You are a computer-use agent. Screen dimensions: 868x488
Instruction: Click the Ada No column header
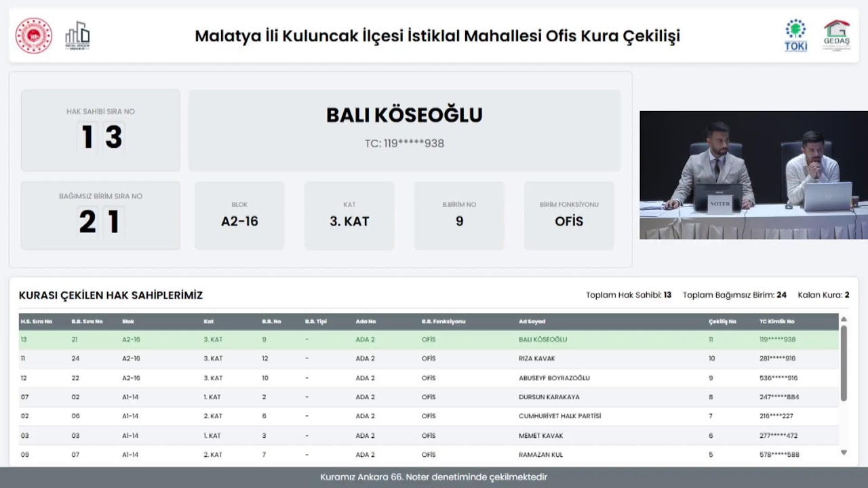tap(366, 321)
